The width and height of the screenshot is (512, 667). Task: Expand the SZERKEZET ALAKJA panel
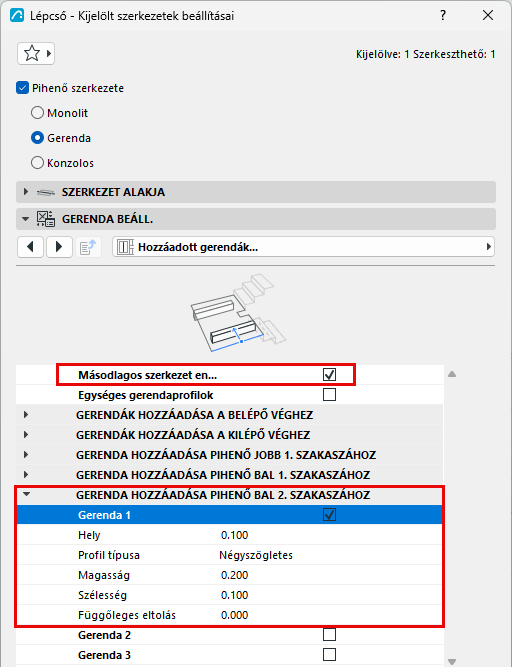click(26, 192)
